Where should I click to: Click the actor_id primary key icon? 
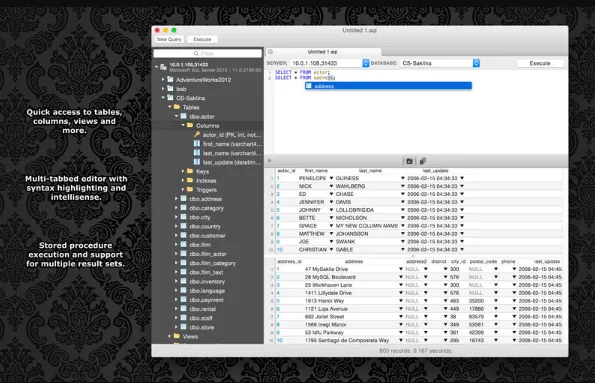pyautogui.click(x=197, y=135)
